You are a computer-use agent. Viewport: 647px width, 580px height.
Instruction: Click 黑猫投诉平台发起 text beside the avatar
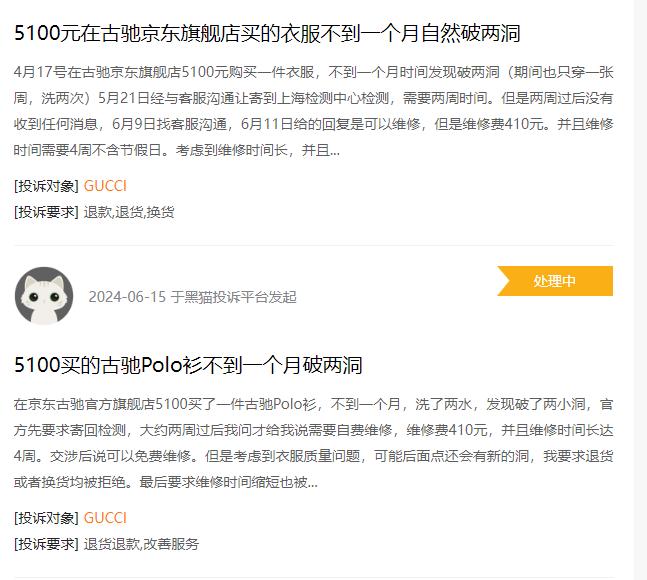pos(234,297)
